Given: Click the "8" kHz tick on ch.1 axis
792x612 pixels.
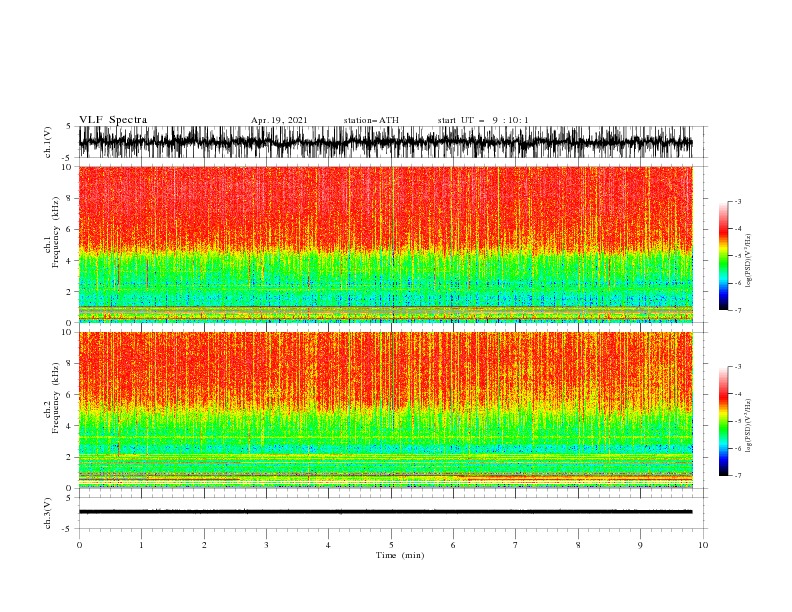Looking at the screenshot, I should click(x=70, y=198).
